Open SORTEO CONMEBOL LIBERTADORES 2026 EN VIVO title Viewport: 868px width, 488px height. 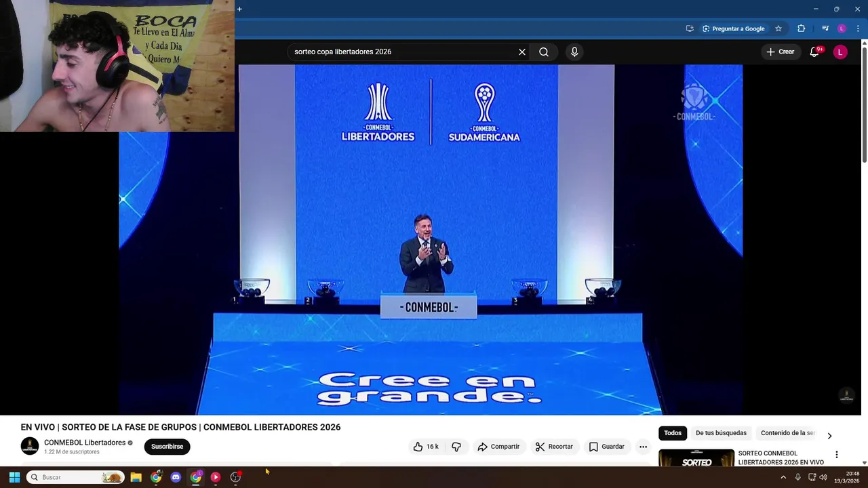[781, 457]
